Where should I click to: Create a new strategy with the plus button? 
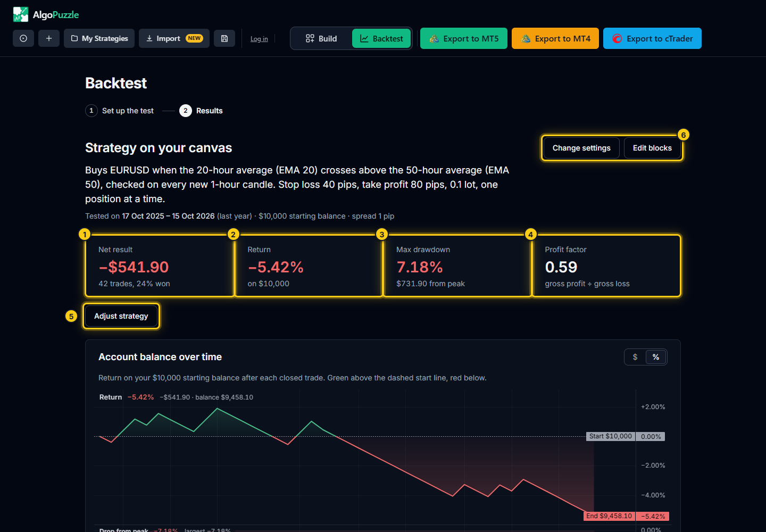[49, 38]
